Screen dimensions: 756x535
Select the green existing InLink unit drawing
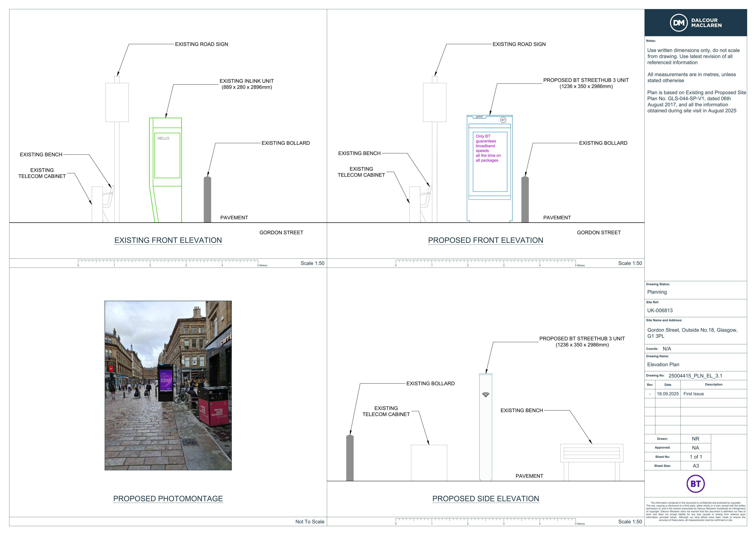[x=166, y=170]
